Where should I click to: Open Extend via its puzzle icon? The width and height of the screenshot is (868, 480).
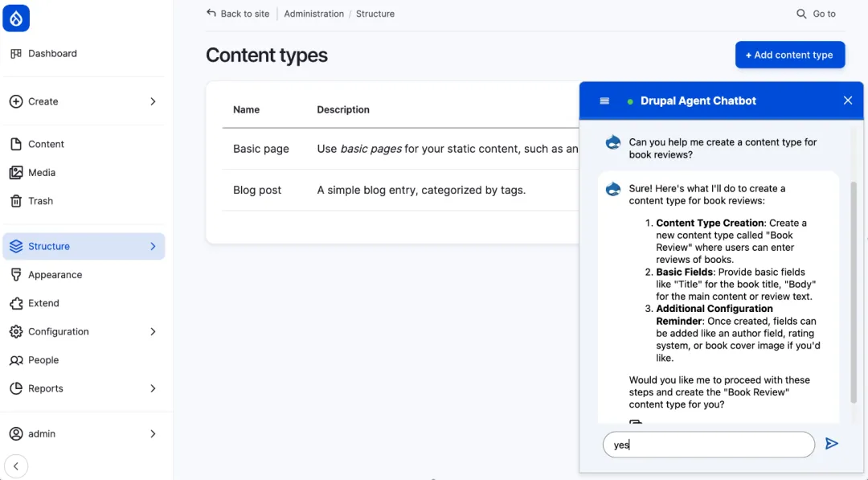click(x=16, y=303)
